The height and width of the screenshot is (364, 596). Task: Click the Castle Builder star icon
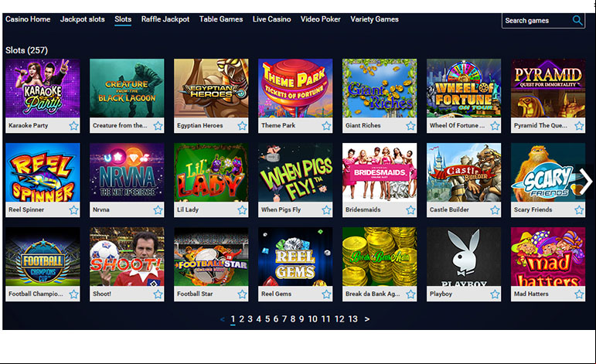point(495,210)
